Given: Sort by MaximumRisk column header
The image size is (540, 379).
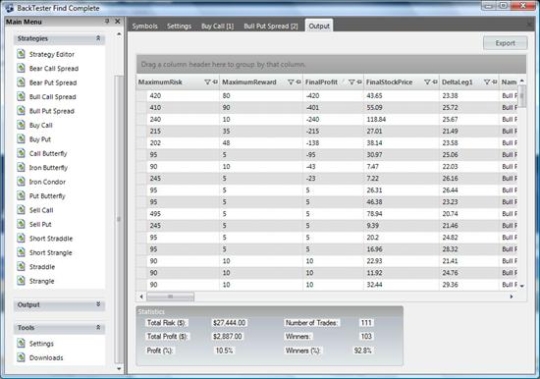Looking at the screenshot, I should [x=160, y=82].
